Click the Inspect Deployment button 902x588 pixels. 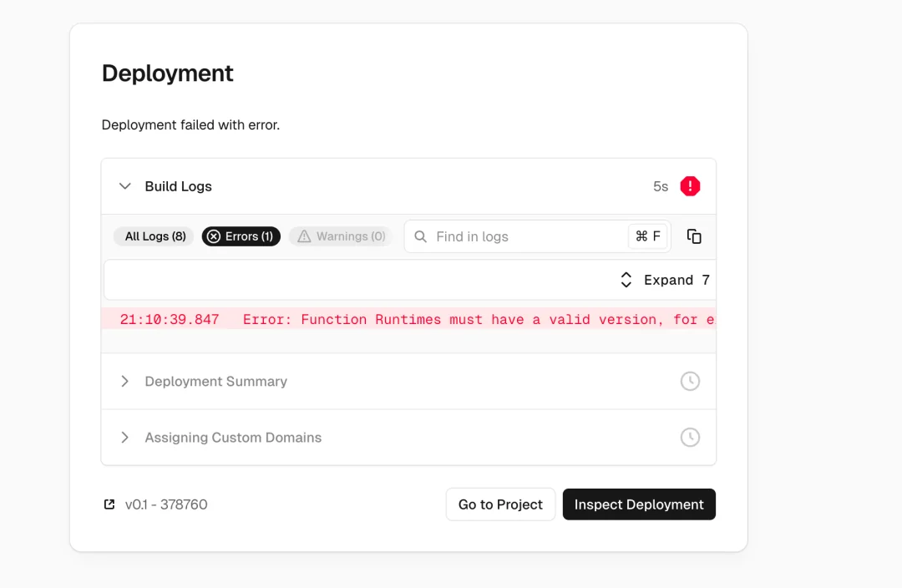639,504
